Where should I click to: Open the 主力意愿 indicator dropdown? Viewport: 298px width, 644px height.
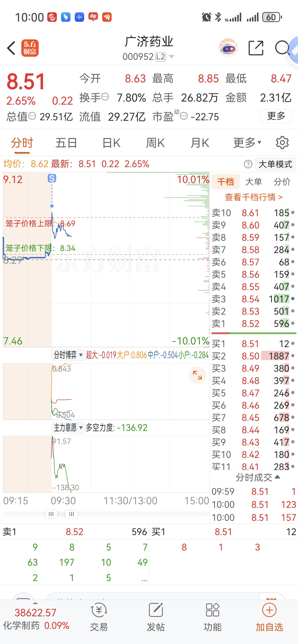pos(68,428)
